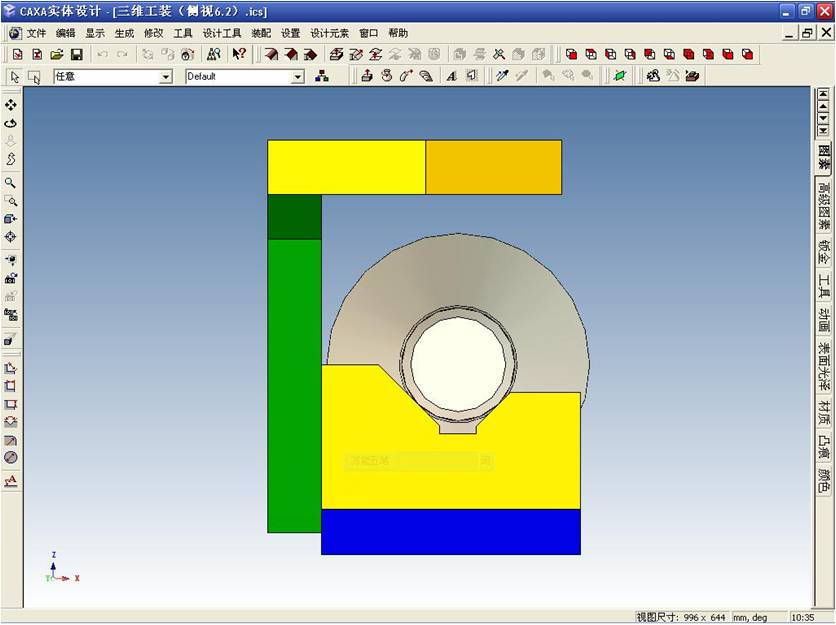
Task: Select the pan view tool in left toolbar
Action: click(11, 105)
